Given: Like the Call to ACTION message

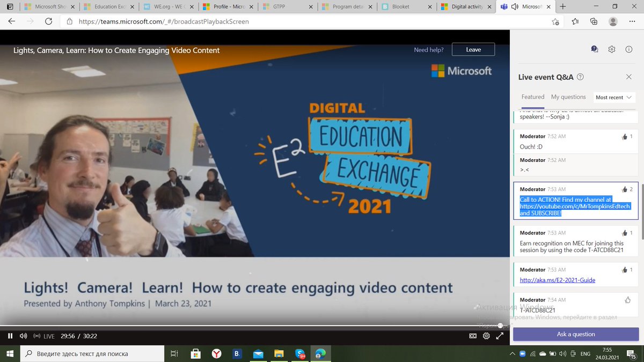Looking at the screenshot, I should pos(625,189).
